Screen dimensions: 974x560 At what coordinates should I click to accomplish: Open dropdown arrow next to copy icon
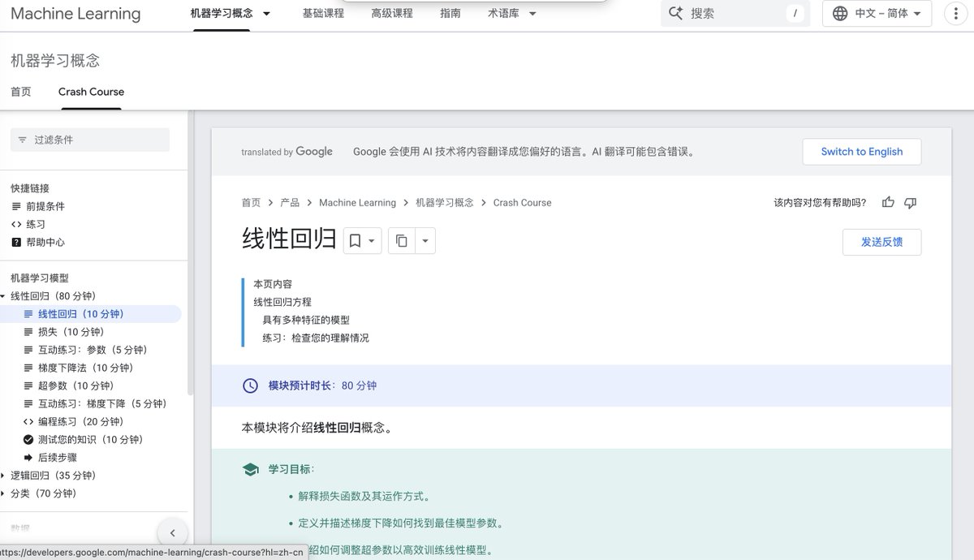click(425, 240)
